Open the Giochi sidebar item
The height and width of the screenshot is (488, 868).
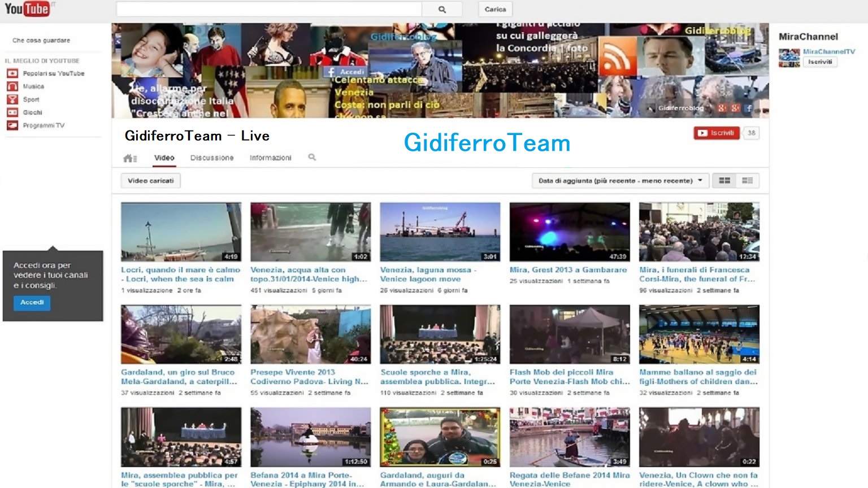point(24,112)
